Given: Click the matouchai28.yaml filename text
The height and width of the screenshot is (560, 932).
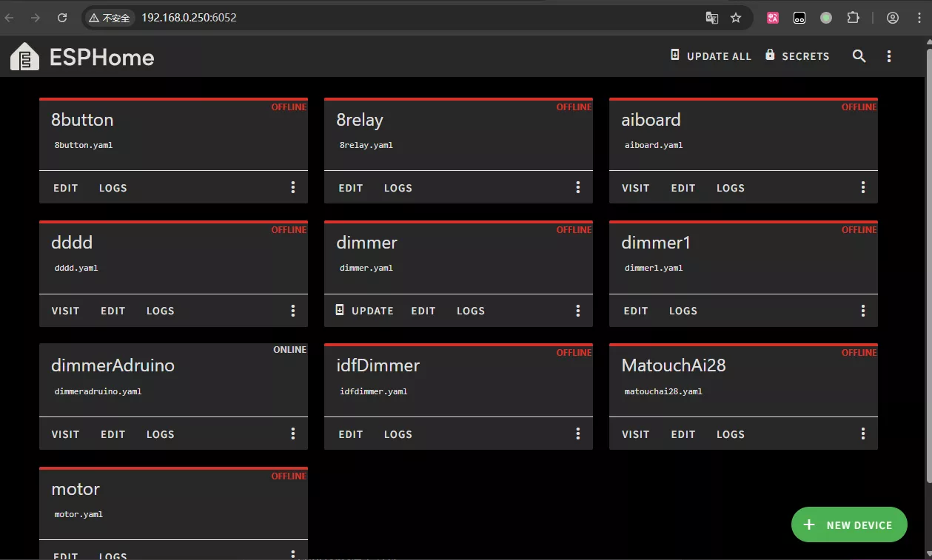Looking at the screenshot, I should [x=663, y=391].
